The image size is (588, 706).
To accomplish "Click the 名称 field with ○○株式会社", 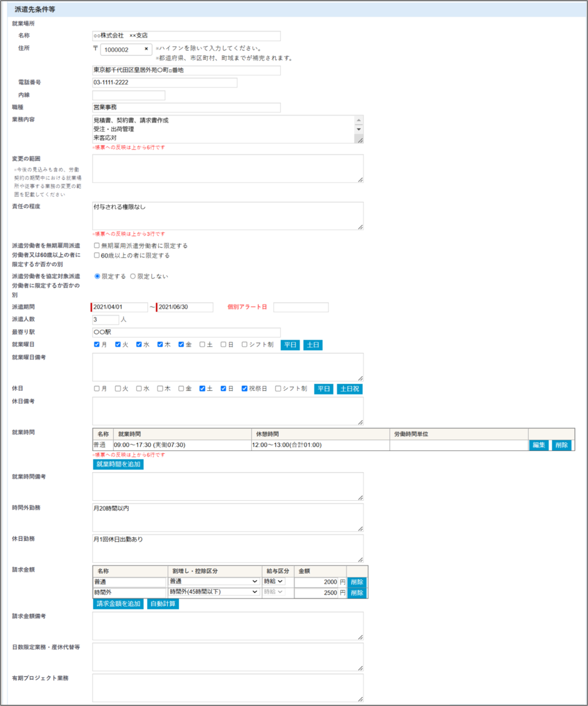I will [x=186, y=36].
